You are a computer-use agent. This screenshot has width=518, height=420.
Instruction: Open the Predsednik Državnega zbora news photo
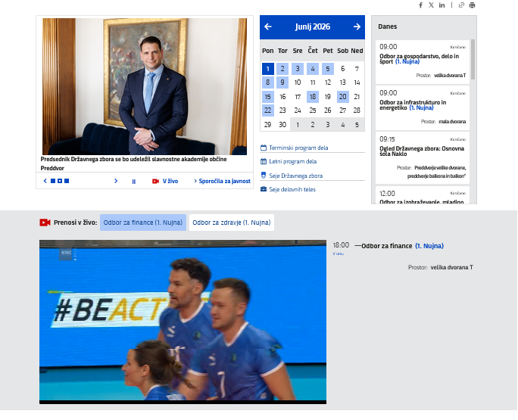pyautogui.click(x=145, y=86)
